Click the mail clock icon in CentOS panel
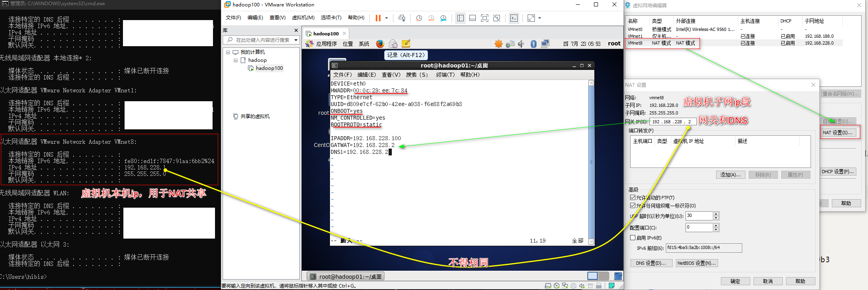The height and width of the screenshot is (290, 868). 393,44
